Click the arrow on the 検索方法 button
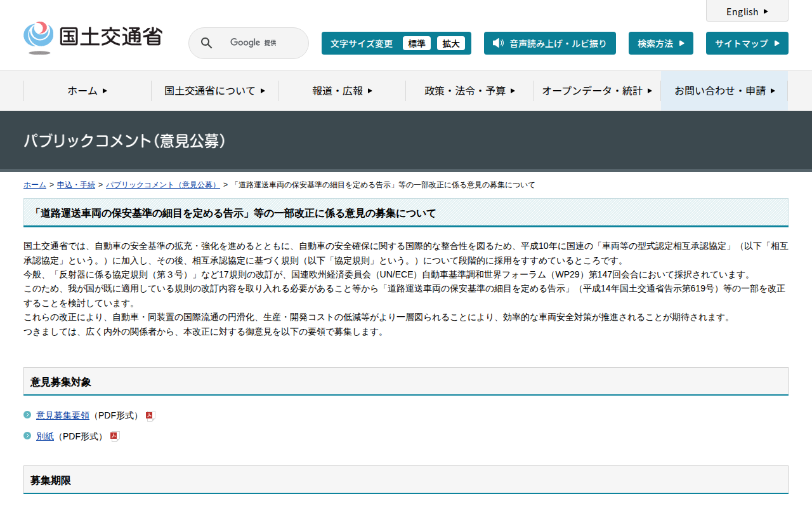The image size is (812, 508). tap(682, 43)
